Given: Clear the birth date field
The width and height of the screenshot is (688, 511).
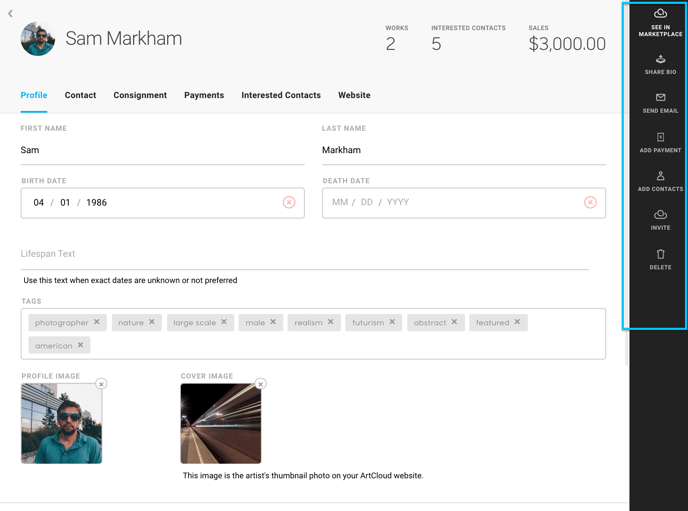Looking at the screenshot, I should [x=289, y=202].
